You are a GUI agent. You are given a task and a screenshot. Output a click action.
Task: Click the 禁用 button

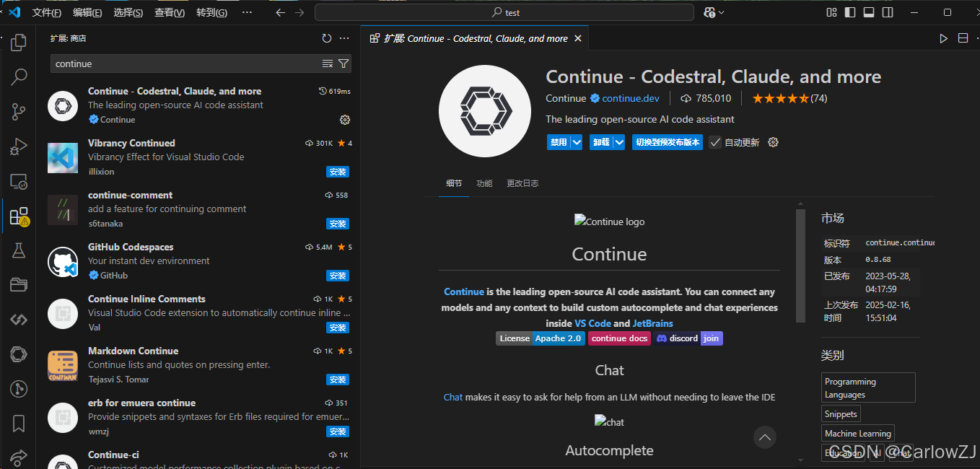point(559,142)
